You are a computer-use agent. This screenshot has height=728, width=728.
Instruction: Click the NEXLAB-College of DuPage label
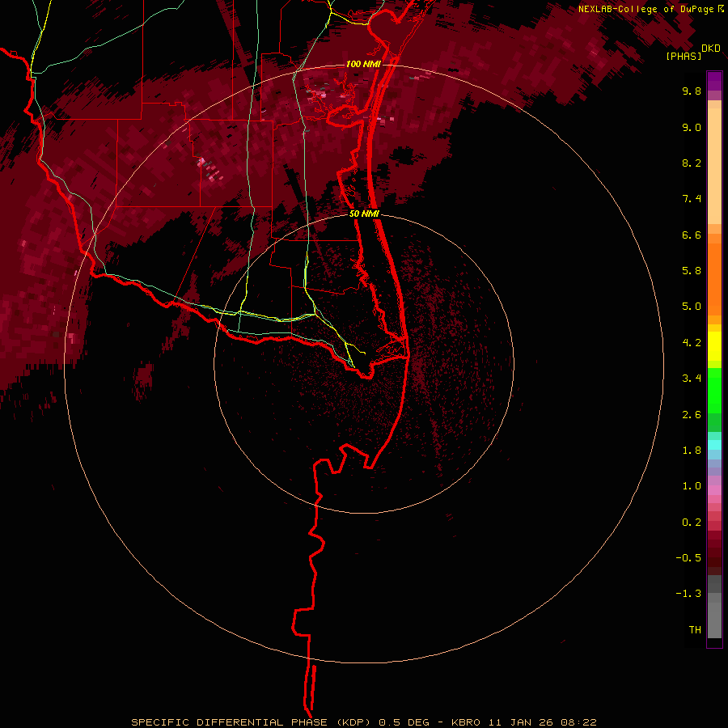[x=645, y=9]
